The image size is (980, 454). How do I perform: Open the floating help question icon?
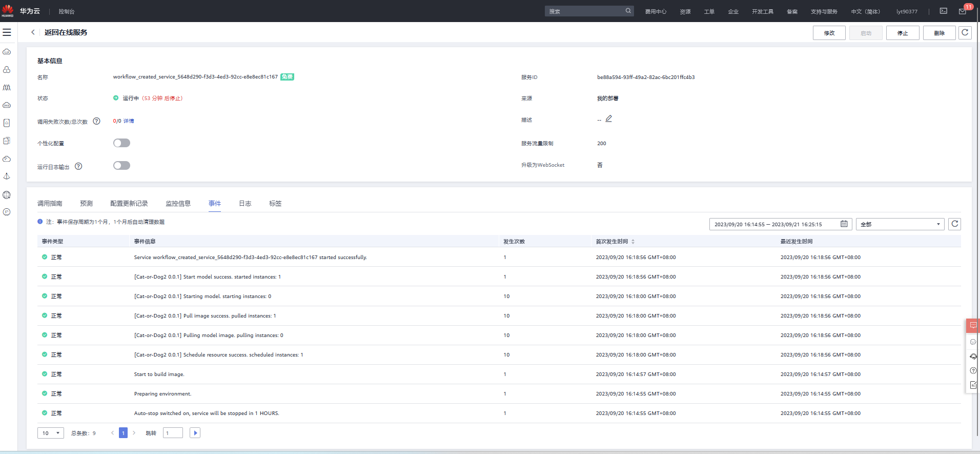[973, 370]
